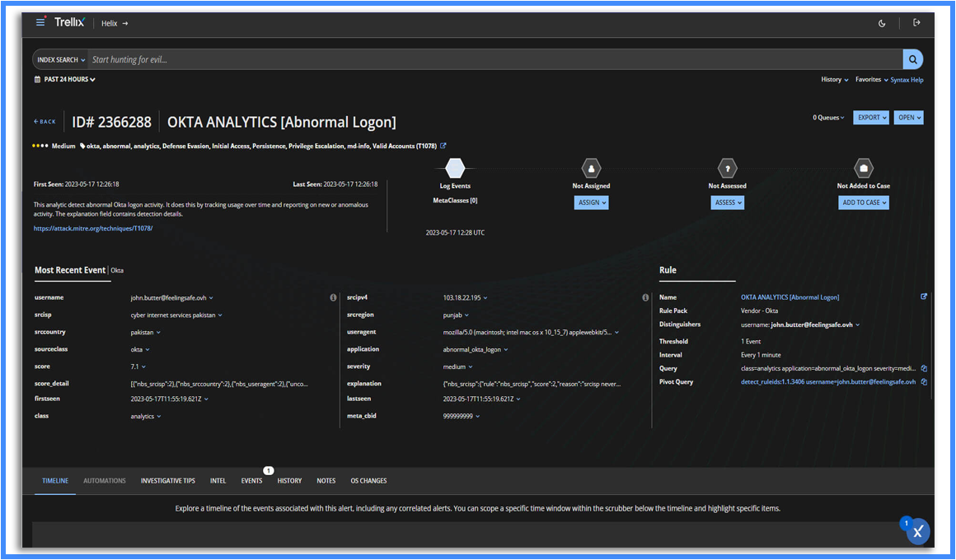This screenshot has height=560, width=956.
Task: Open the external link icon beside the tags
Action: (x=443, y=146)
